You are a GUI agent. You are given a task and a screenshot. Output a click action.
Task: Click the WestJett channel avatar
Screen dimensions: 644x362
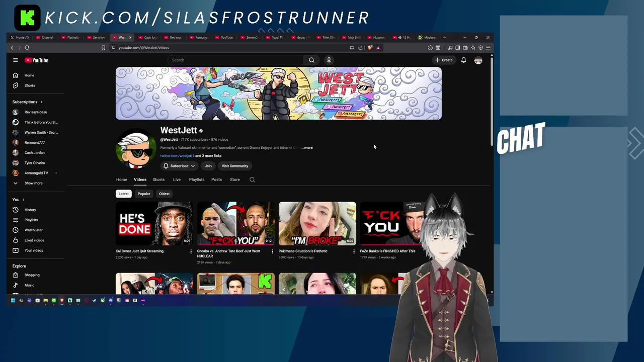tap(136, 149)
